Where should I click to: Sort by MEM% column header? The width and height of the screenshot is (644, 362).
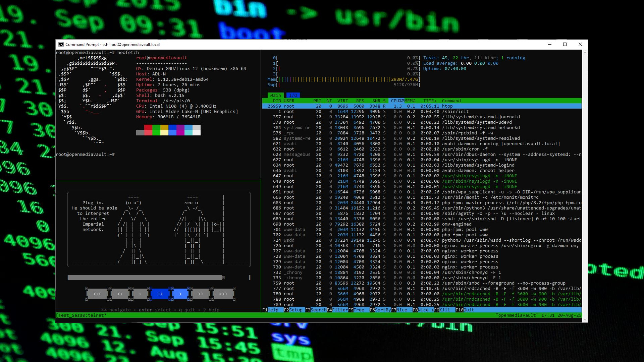(410, 101)
